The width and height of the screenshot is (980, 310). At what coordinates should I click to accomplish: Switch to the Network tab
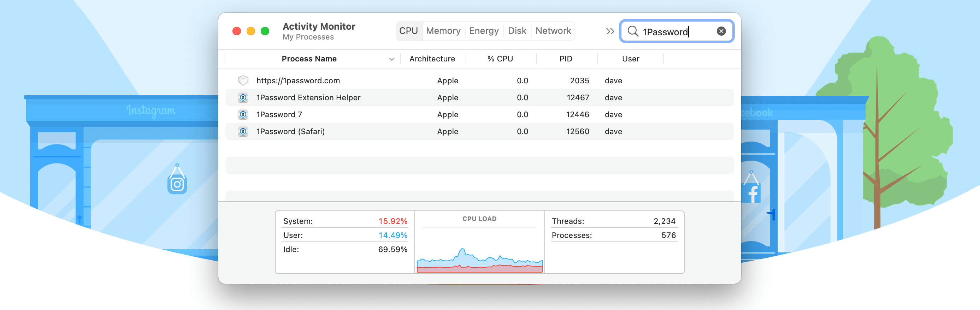pyautogui.click(x=553, y=31)
